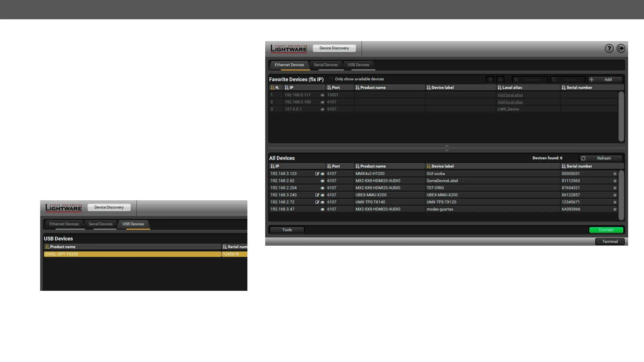Screen dimensions: 644x362
Task: Select row with product UMX-TPS-TX140
Action: click(443, 202)
